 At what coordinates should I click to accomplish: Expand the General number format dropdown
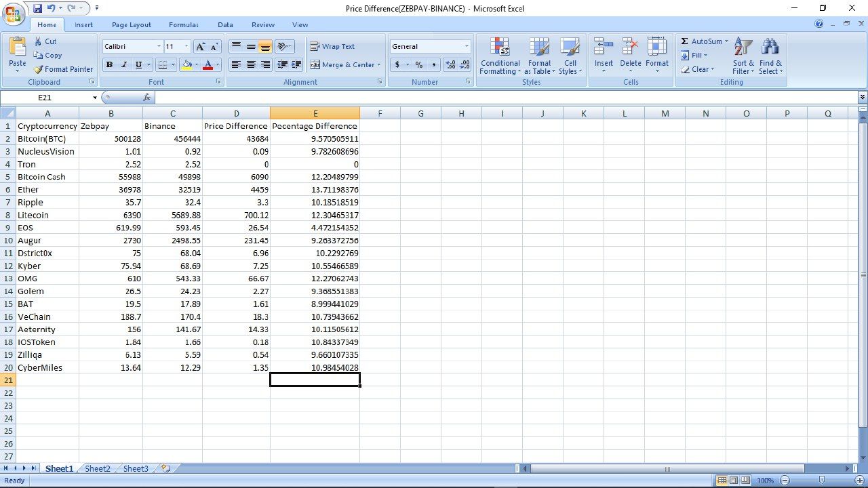click(x=467, y=47)
